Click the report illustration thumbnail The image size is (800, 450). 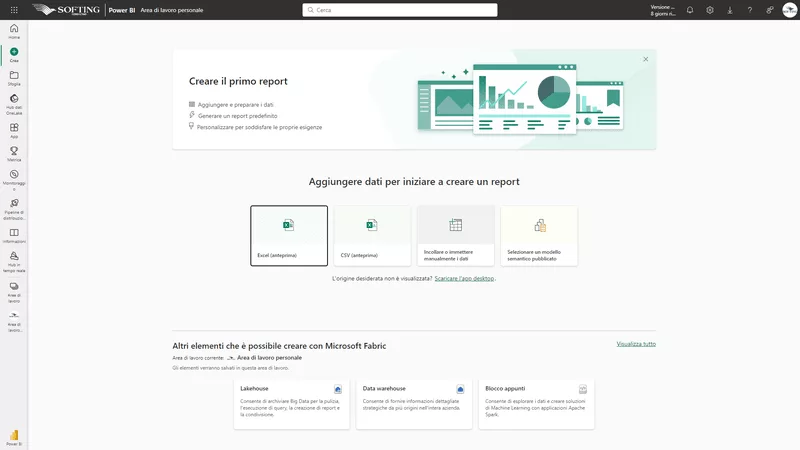520,98
